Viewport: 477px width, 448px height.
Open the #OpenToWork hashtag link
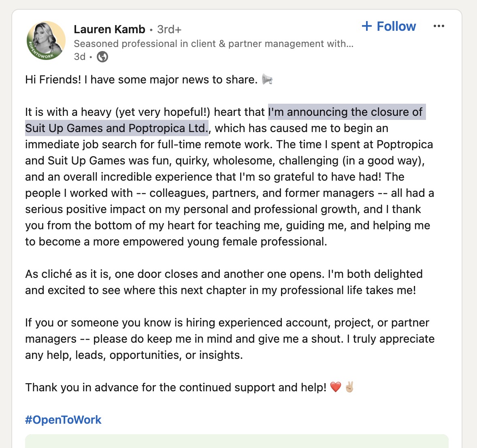(63, 420)
